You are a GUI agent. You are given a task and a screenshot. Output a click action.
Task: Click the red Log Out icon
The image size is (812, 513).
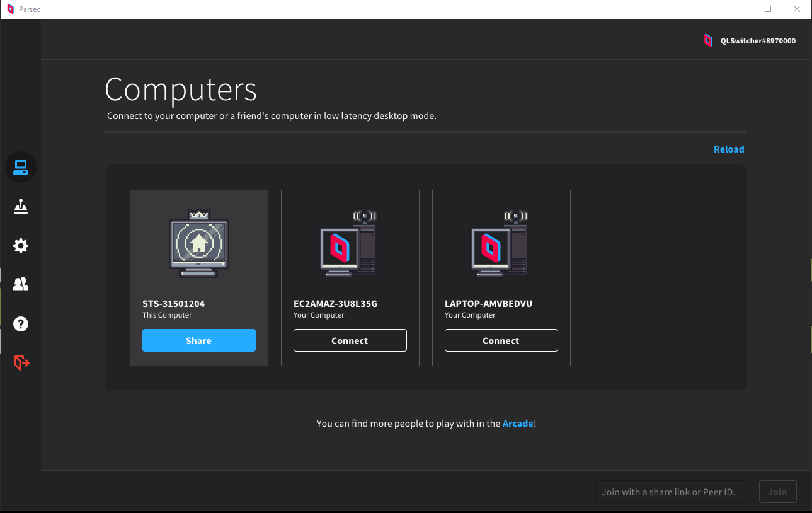coord(21,363)
